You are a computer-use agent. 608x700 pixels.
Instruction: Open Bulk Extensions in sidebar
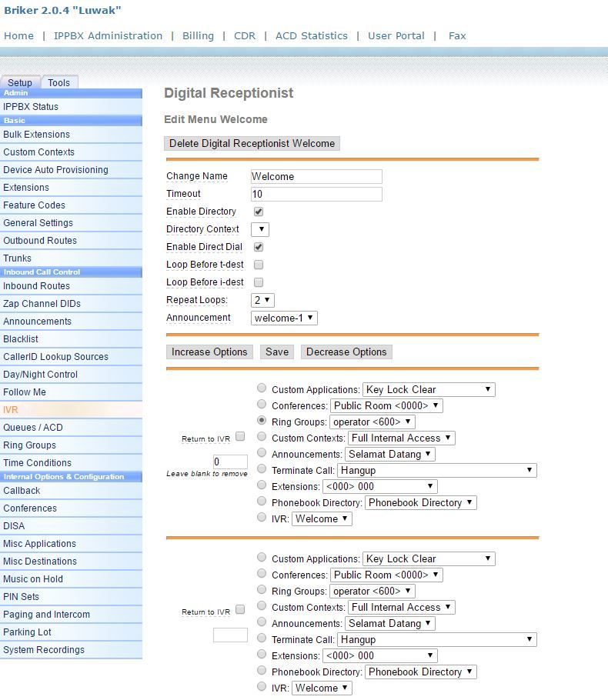(x=71, y=135)
